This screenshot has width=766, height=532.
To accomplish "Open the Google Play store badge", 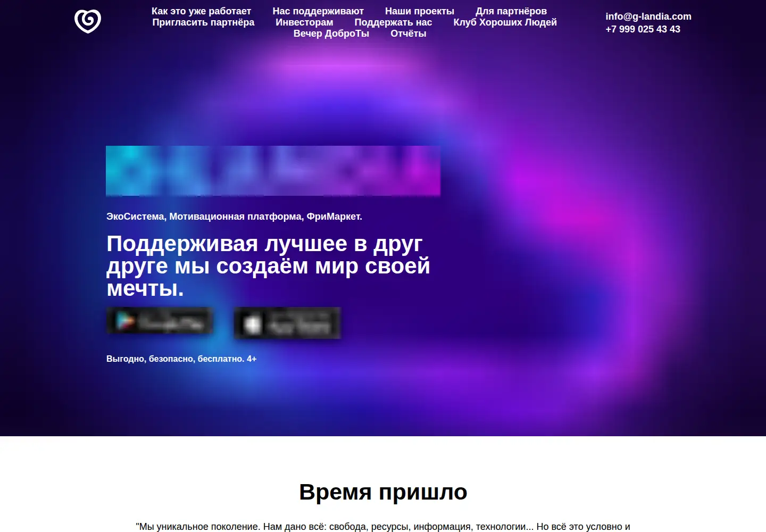I will tap(160, 321).
